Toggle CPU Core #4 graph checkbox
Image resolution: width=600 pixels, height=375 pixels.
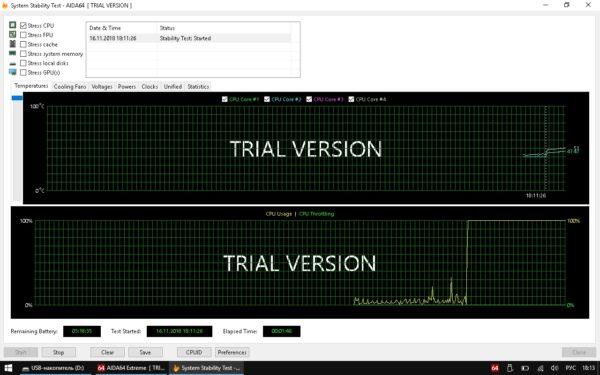[x=351, y=99]
